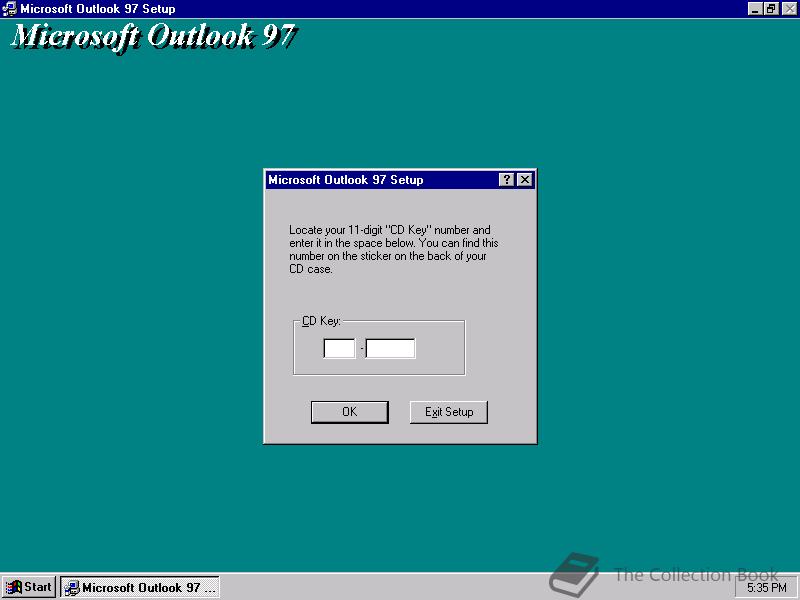Click the setup icon in main title bar
The width and height of the screenshot is (800, 600).
[9, 9]
